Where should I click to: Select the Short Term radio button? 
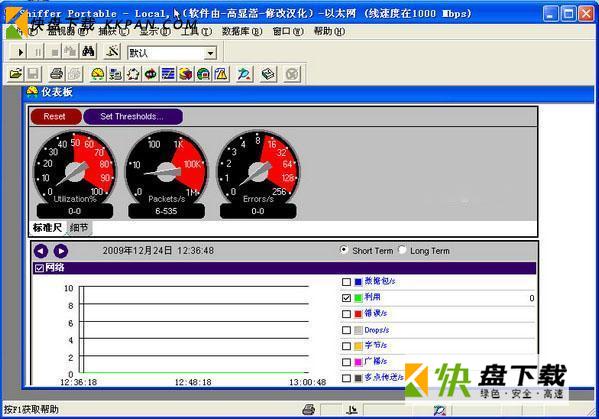point(344,250)
